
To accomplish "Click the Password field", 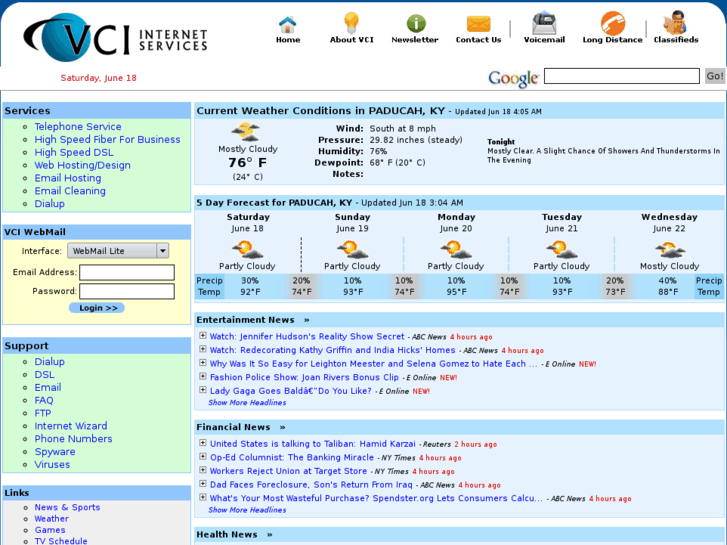I will click(127, 291).
